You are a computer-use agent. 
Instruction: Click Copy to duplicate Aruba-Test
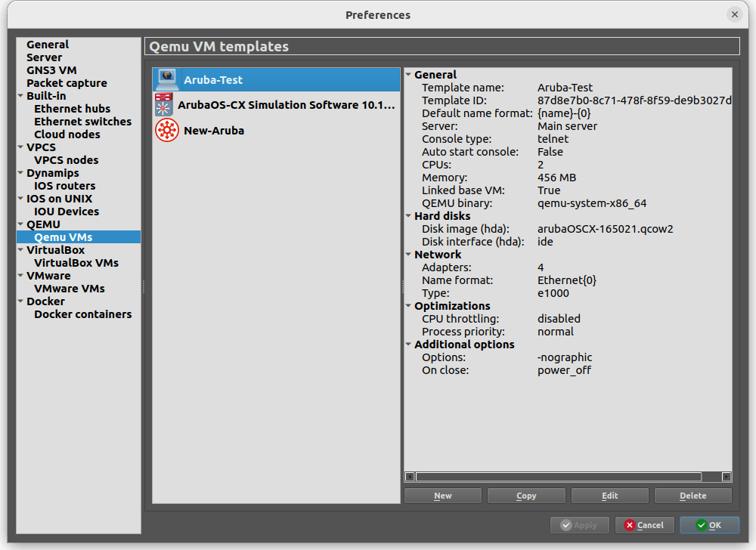point(526,495)
